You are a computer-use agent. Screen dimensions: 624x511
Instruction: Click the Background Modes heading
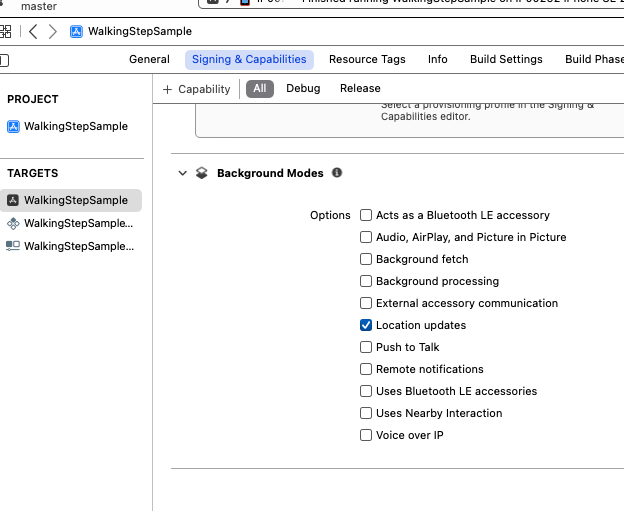(x=270, y=173)
